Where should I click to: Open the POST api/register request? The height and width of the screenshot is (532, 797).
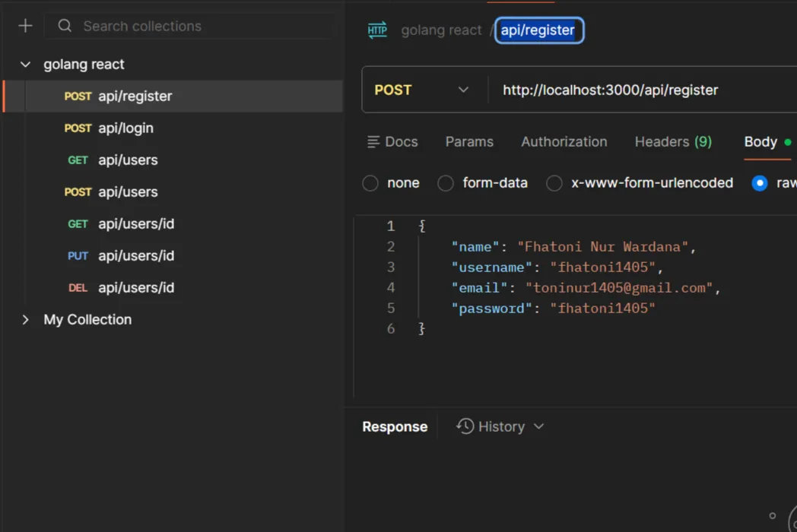click(x=173, y=96)
